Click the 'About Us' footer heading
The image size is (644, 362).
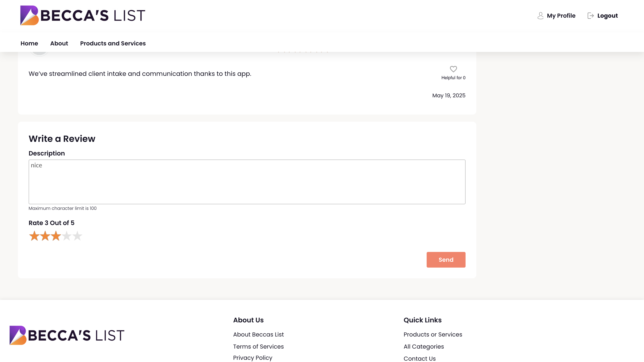(248, 320)
